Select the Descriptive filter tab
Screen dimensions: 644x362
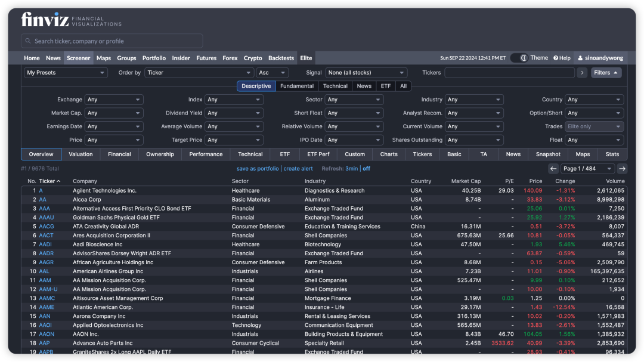pyautogui.click(x=256, y=86)
